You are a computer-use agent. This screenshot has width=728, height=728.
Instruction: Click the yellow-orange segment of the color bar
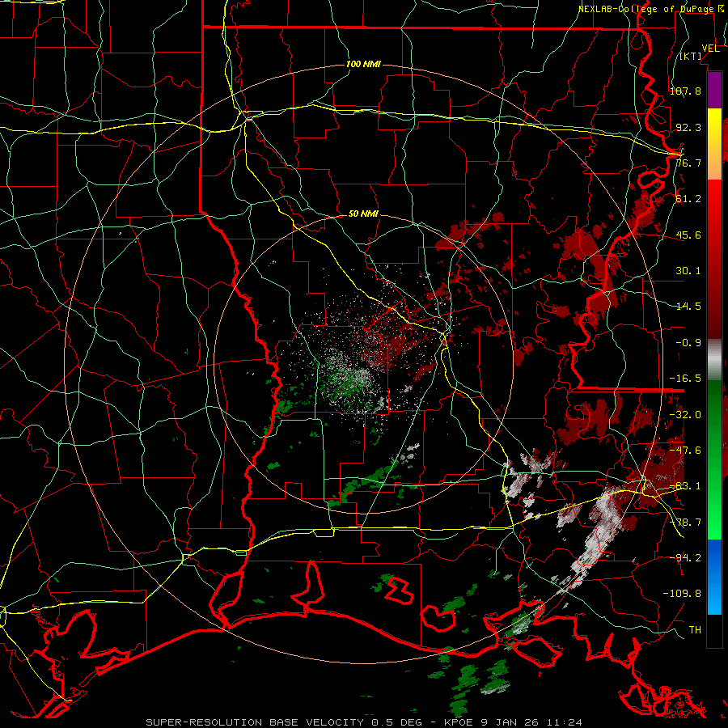[714, 144]
